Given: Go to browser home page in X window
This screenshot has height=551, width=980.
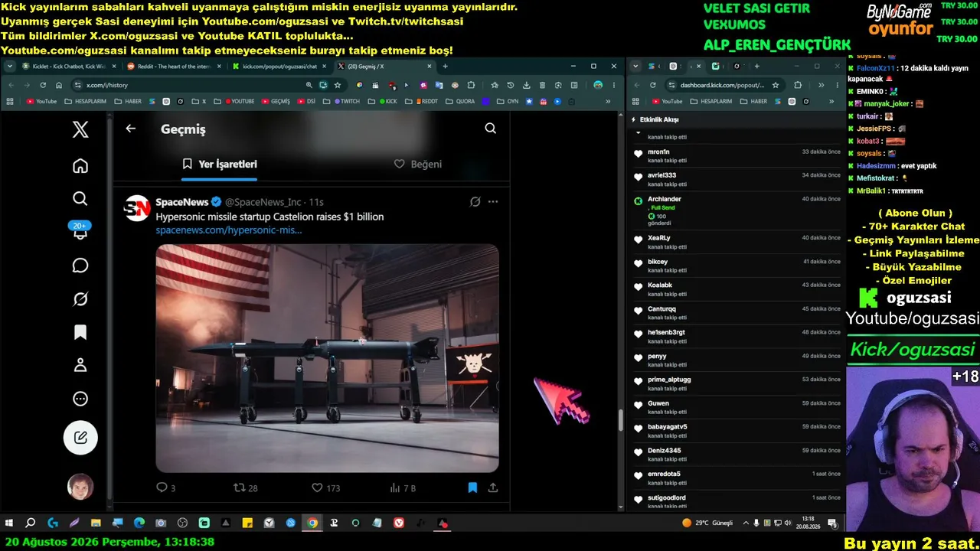Looking at the screenshot, I should (60, 85).
